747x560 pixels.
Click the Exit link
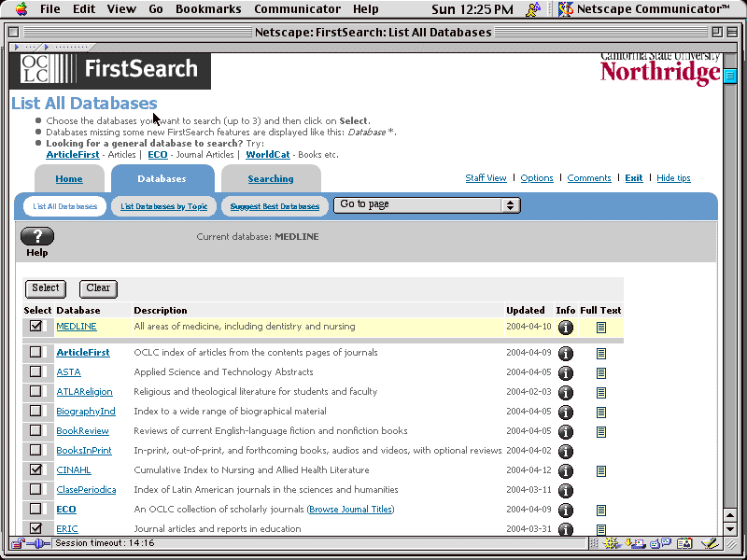(634, 177)
